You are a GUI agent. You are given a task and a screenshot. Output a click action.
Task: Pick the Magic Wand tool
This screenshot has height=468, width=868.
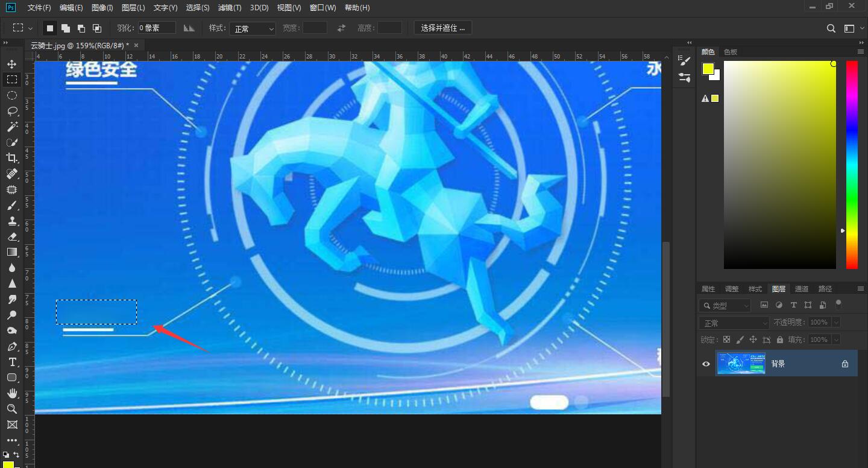coord(12,127)
